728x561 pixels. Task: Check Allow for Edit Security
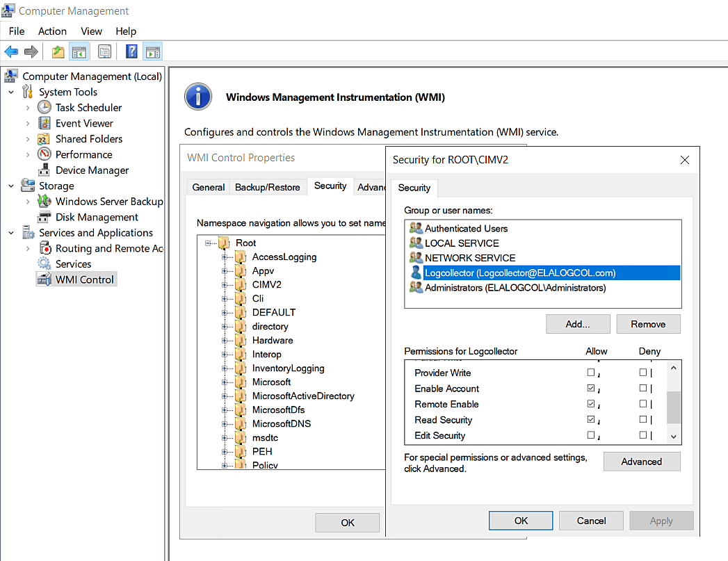pos(590,435)
